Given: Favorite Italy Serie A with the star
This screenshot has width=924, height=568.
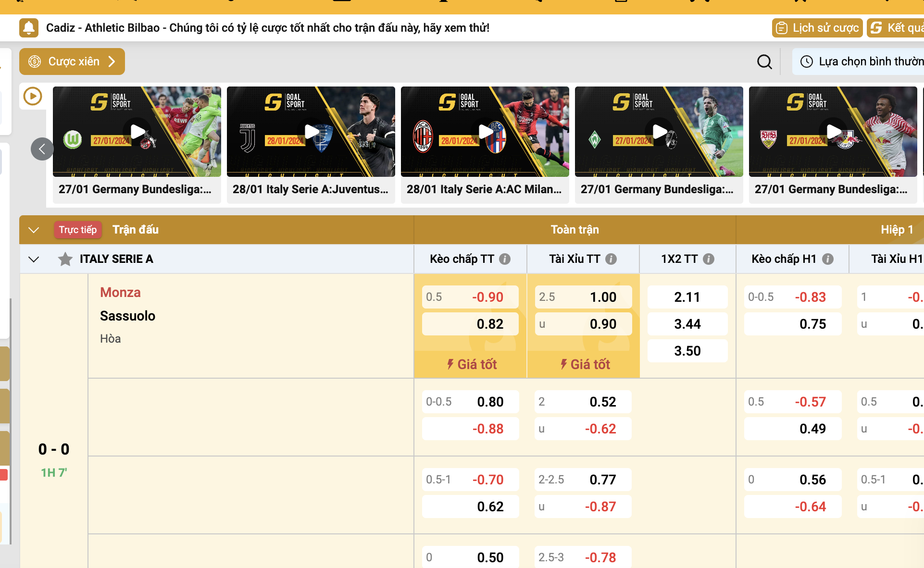Looking at the screenshot, I should [65, 259].
